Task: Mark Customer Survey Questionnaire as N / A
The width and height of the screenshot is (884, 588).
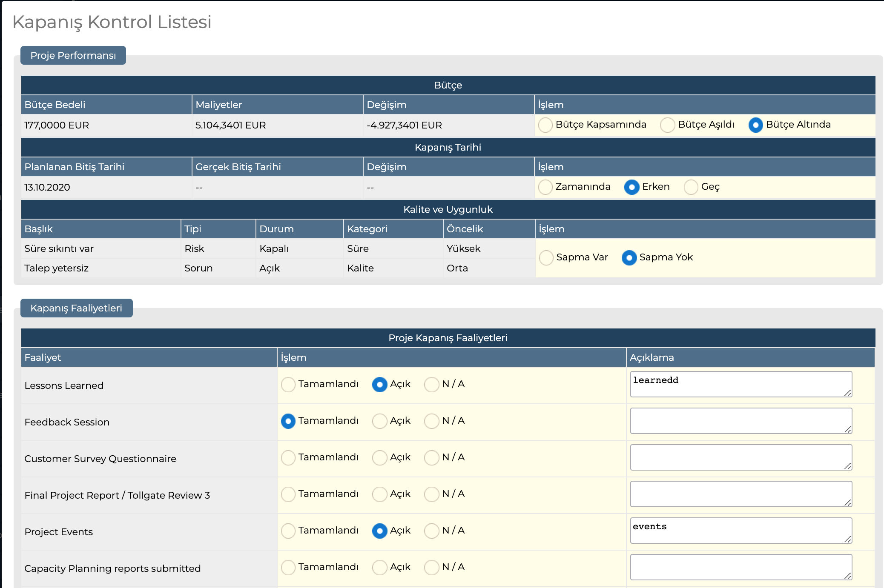Action: point(431,458)
